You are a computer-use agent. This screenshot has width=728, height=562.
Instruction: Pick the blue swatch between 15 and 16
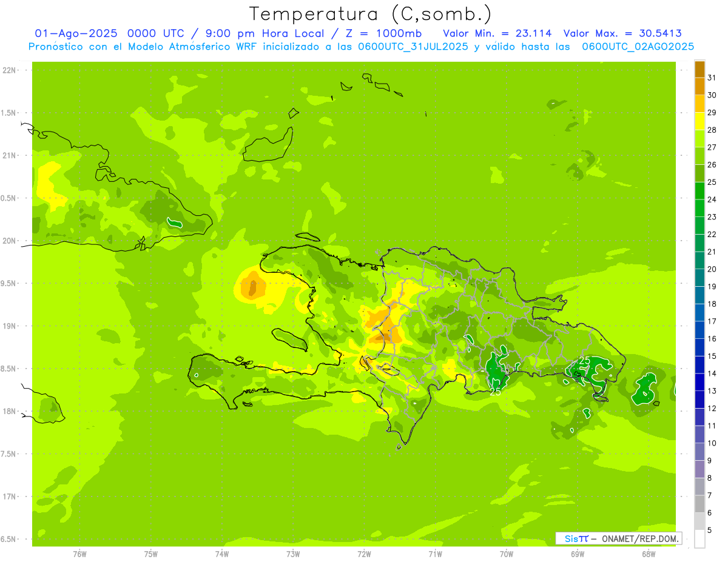[699, 347]
